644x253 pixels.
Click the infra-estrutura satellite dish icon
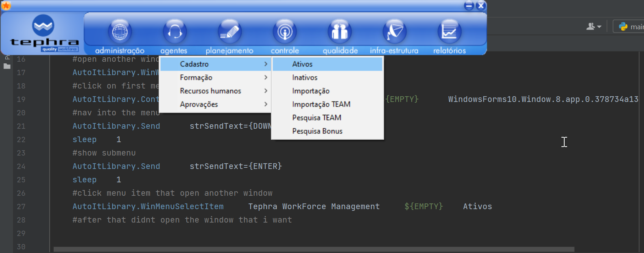[x=395, y=32]
